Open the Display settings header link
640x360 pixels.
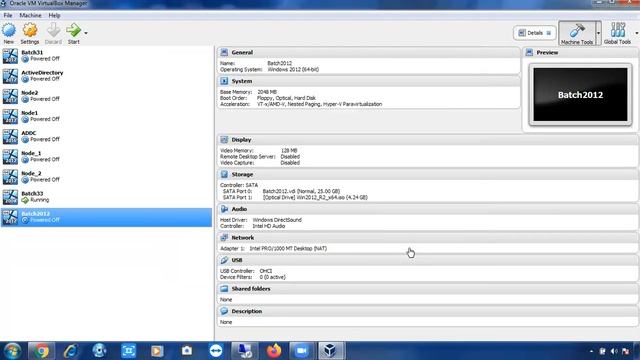click(x=241, y=140)
